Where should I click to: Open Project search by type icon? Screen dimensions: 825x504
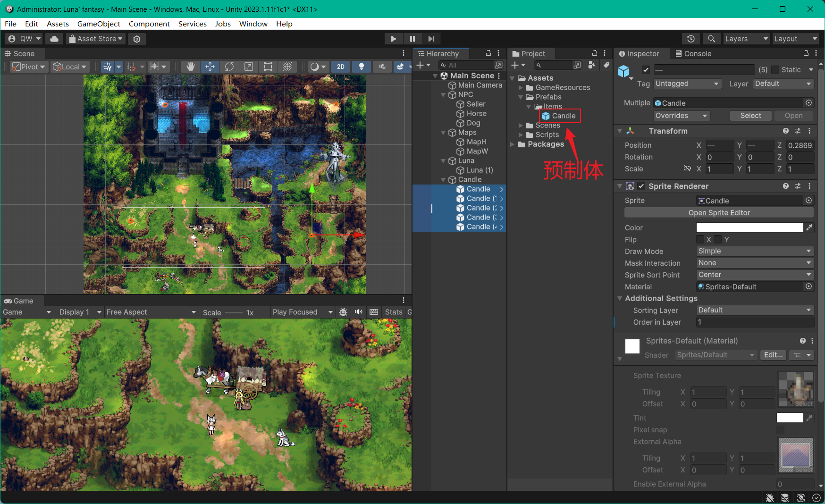click(592, 65)
